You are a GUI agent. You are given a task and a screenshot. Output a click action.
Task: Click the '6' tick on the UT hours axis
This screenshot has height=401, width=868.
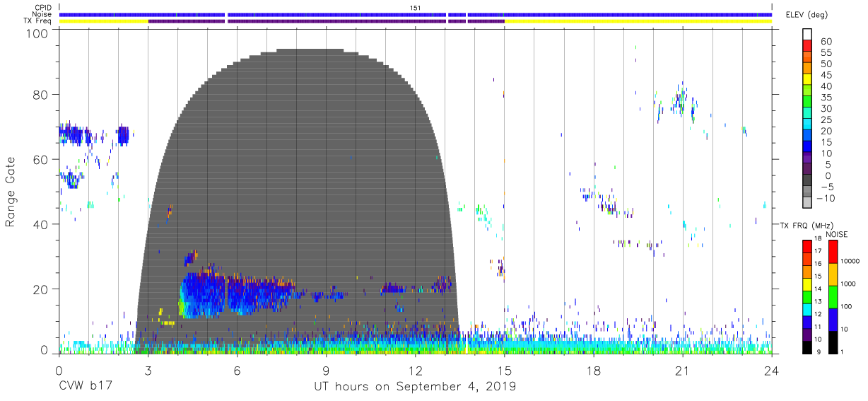[x=237, y=370]
